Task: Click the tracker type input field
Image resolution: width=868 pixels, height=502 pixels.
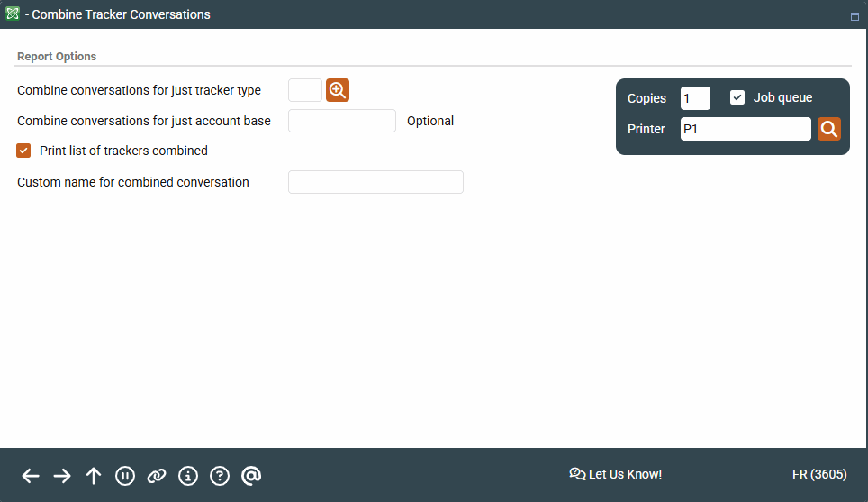Action: 304,90
